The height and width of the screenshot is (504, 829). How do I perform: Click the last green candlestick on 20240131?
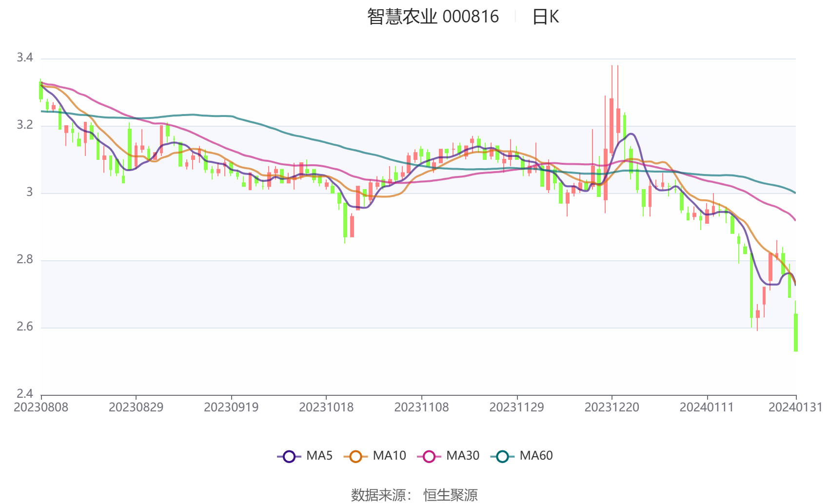pos(796,332)
